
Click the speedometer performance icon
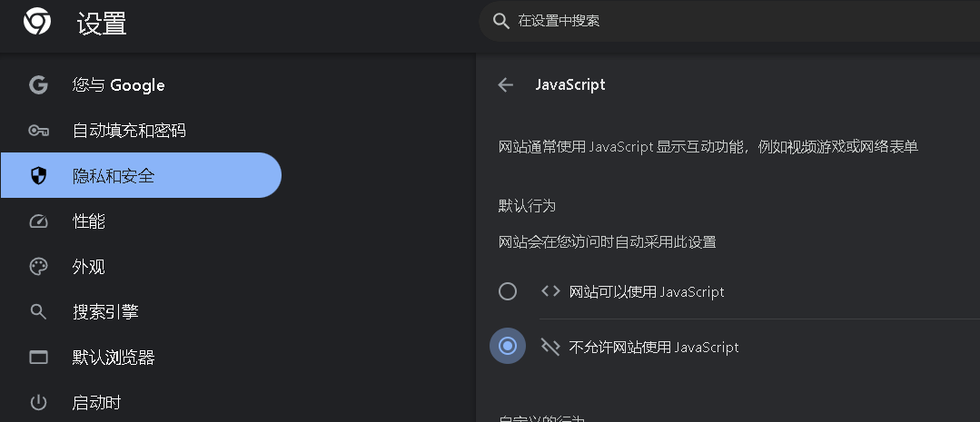coord(39,221)
